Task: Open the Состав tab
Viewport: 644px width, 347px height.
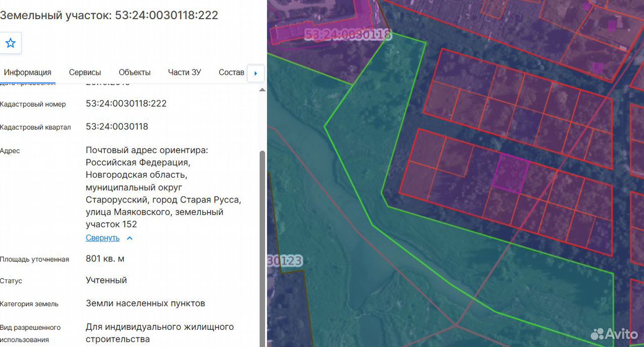Action: [231, 73]
